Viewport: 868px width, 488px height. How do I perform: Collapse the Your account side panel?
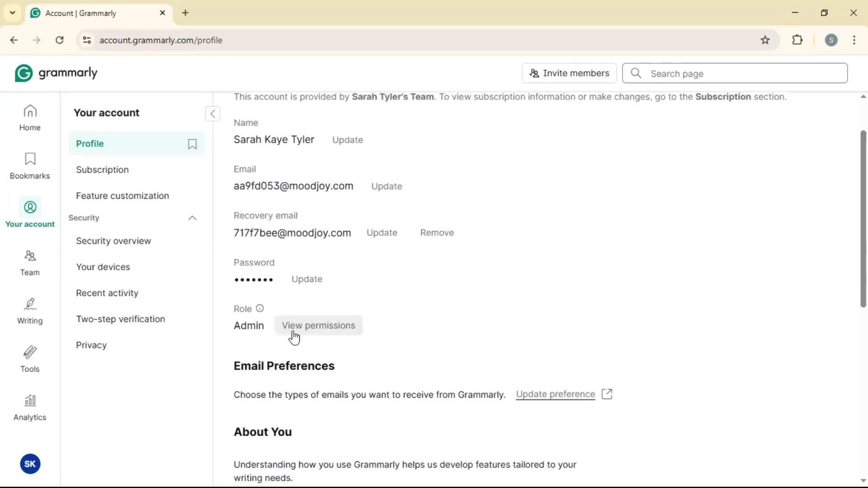(x=212, y=113)
